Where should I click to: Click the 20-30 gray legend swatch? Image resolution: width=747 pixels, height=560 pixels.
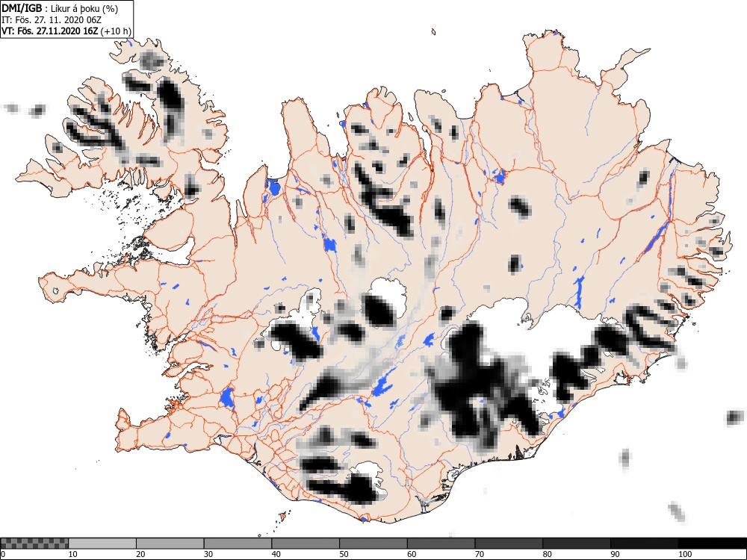click(x=170, y=544)
